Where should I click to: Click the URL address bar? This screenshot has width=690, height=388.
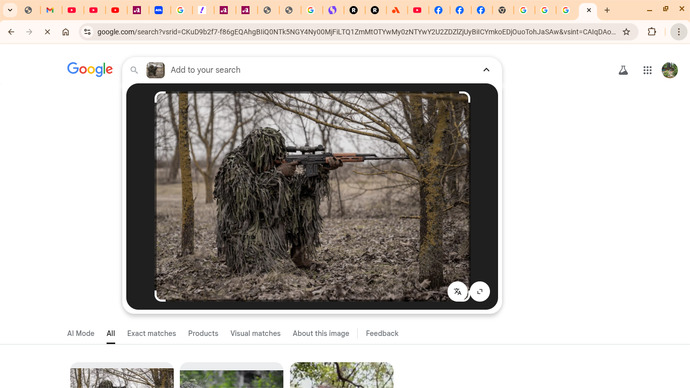tap(356, 32)
